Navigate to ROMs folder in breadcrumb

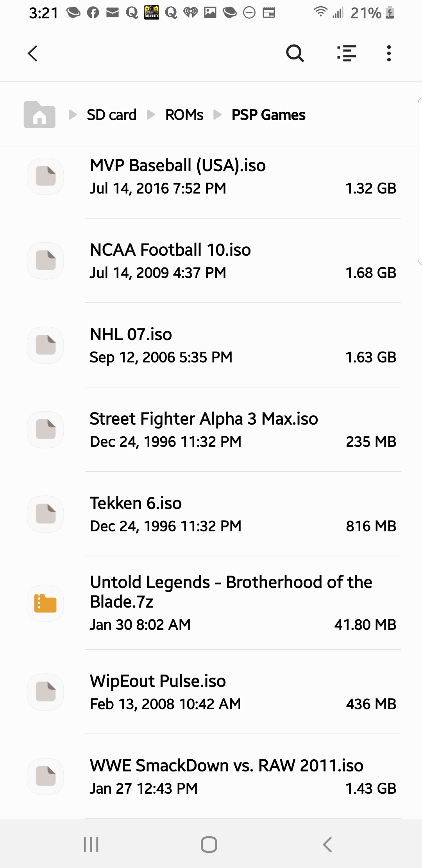pyautogui.click(x=184, y=115)
